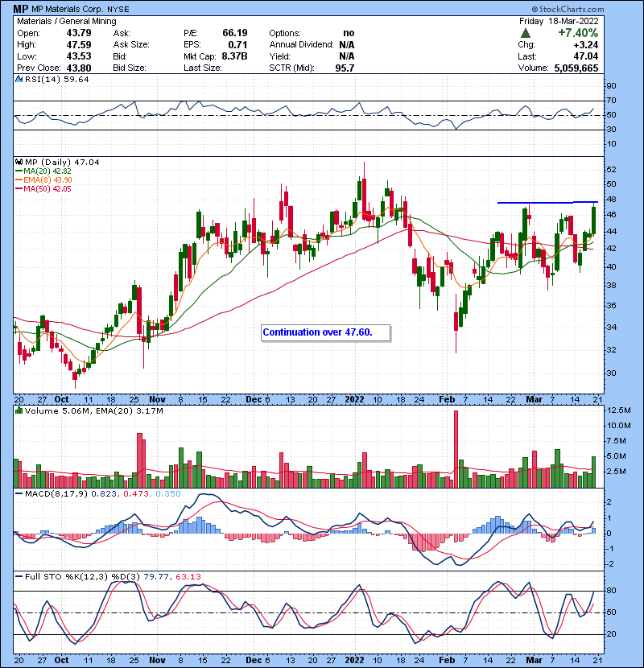
Task: Select the 'Continuation over 47.60.' annotation box
Action: click(x=326, y=332)
